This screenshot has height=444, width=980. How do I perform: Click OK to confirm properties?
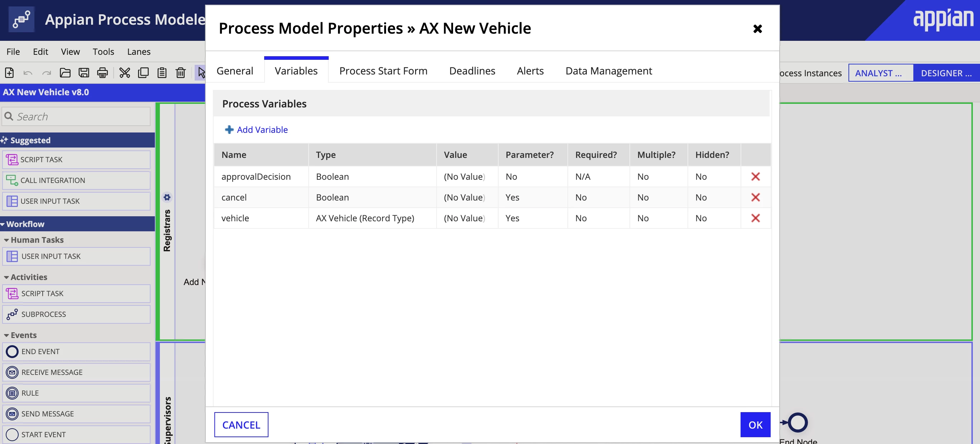(756, 425)
